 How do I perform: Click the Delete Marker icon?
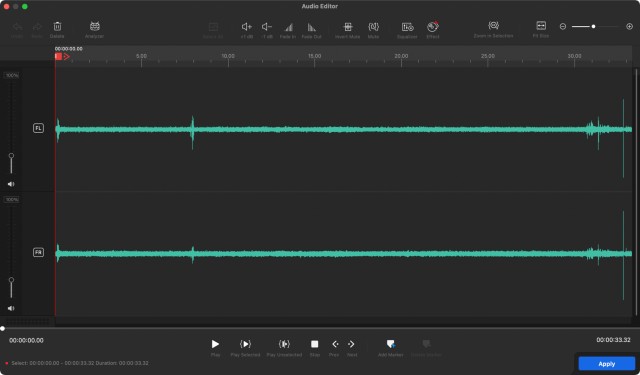click(x=426, y=344)
